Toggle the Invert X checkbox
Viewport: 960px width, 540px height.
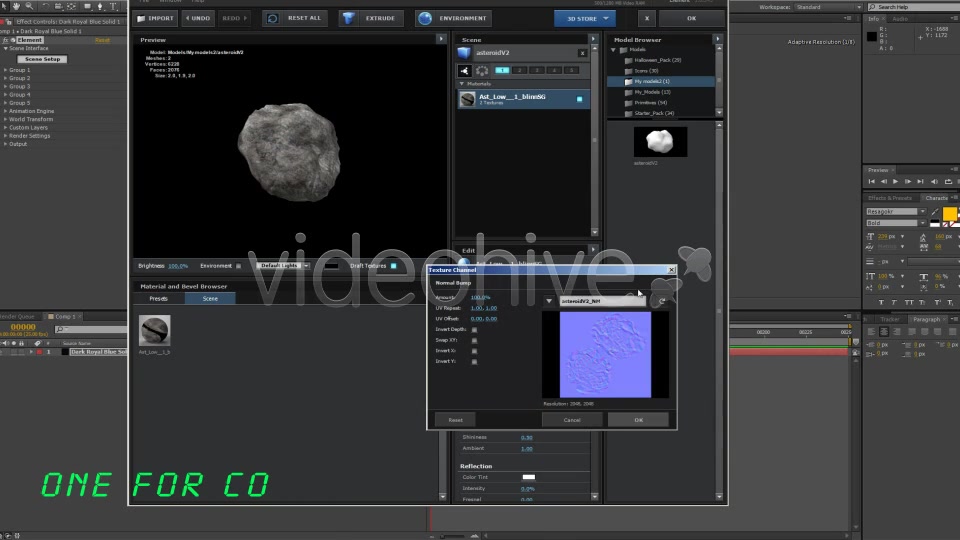pos(474,351)
